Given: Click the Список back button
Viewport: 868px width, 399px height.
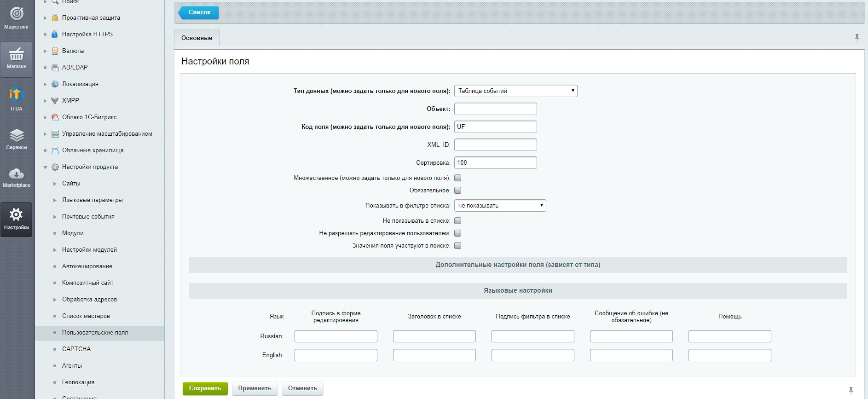Looking at the screenshot, I should coord(199,12).
